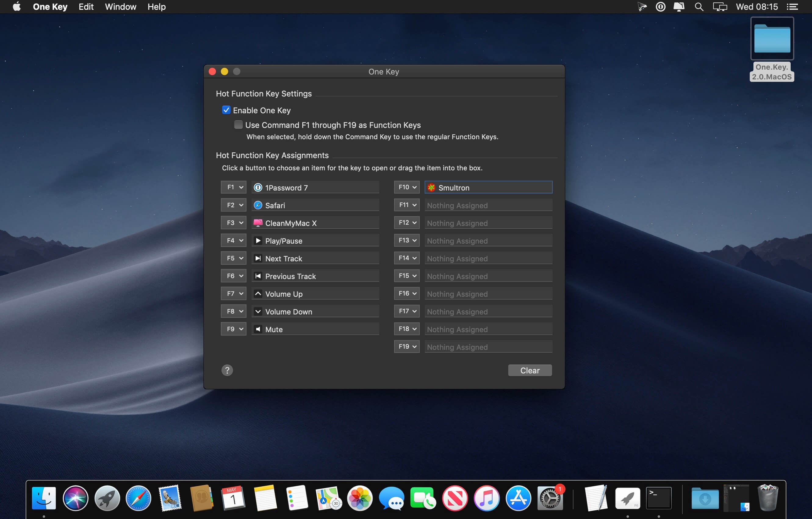Open One.Key.2.0.MacOS desktop folder

pyautogui.click(x=771, y=49)
